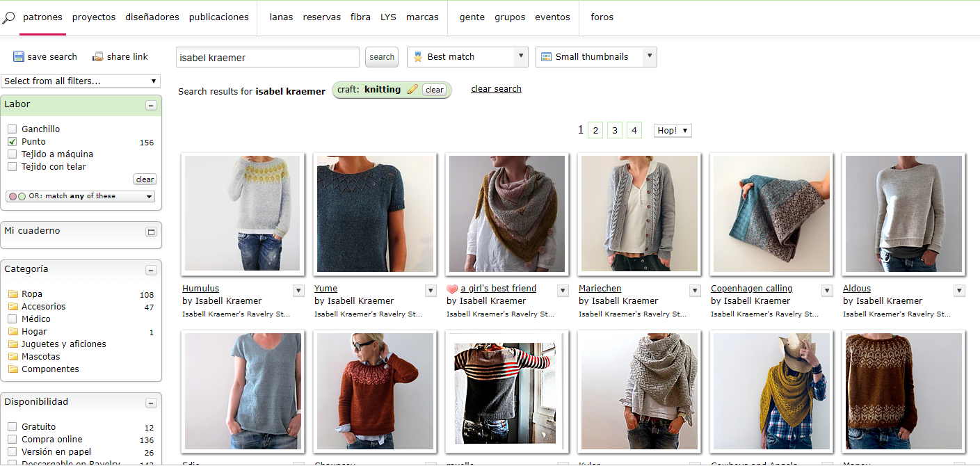Check the Gratuito availability checkbox
Viewport: 980px width, 466px height.
[x=13, y=427]
